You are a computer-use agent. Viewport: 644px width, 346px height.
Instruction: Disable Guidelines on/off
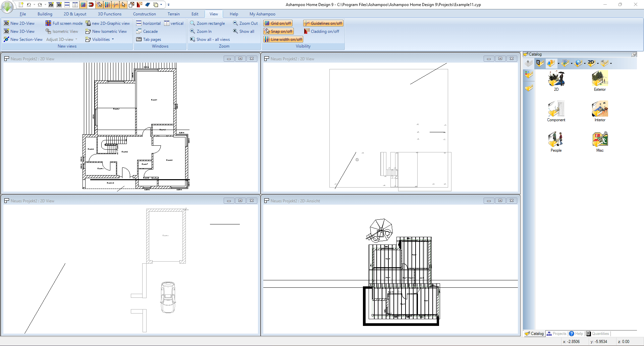pos(323,23)
